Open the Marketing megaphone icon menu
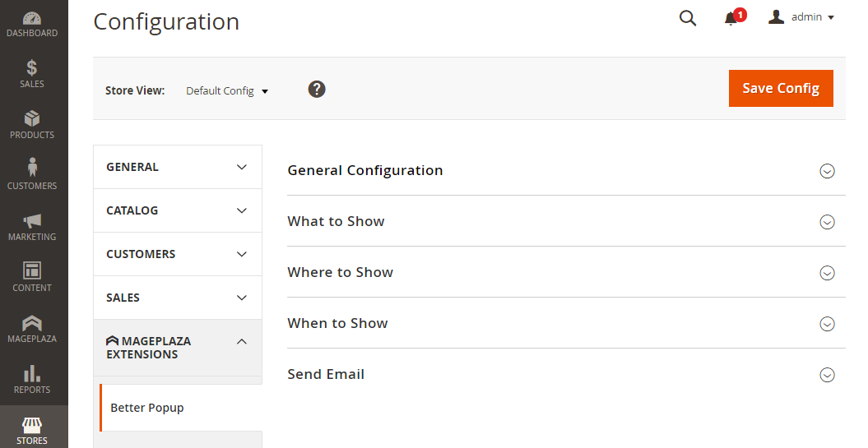 click(x=32, y=221)
